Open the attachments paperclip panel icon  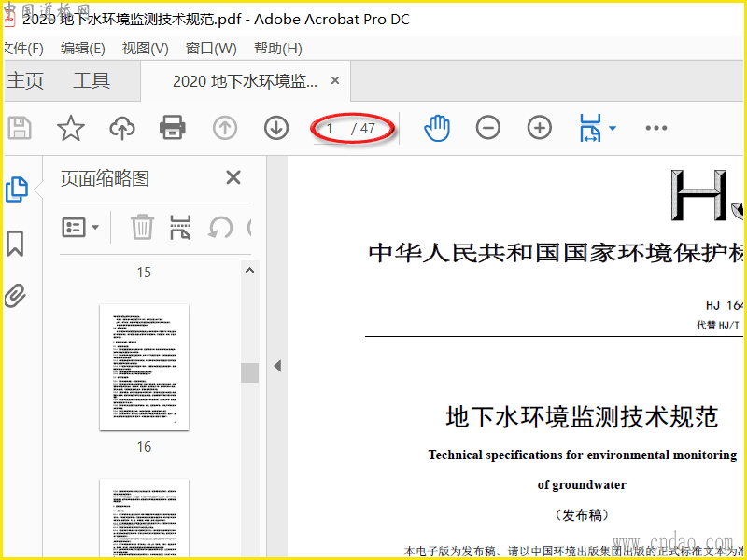pyautogui.click(x=15, y=296)
